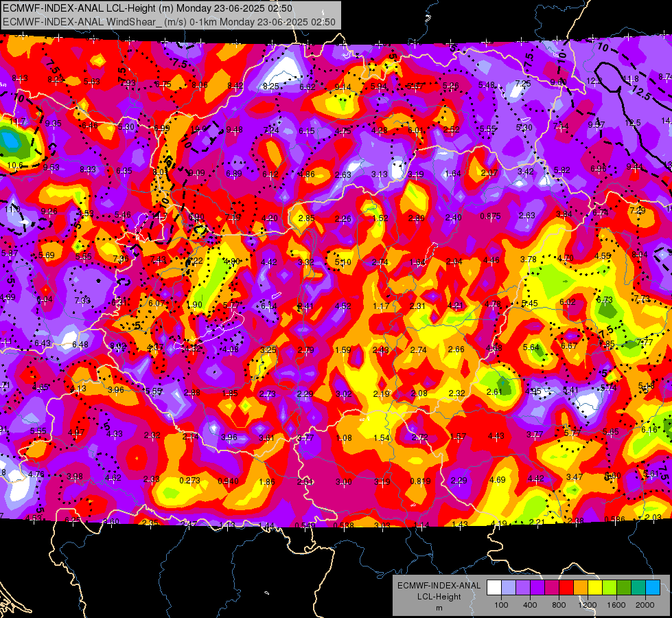Click the wind shear value 1.08
Screen dimensions: 672x618
(344, 438)
